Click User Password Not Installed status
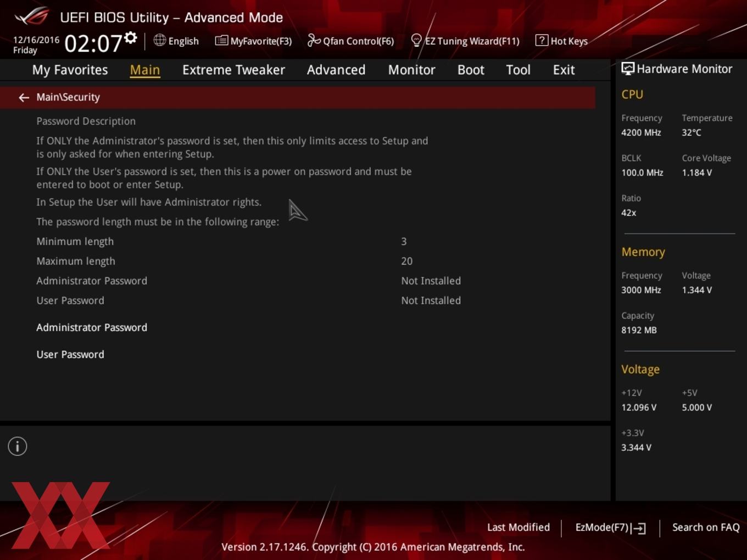This screenshot has width=747, height=560. (431, 301)
